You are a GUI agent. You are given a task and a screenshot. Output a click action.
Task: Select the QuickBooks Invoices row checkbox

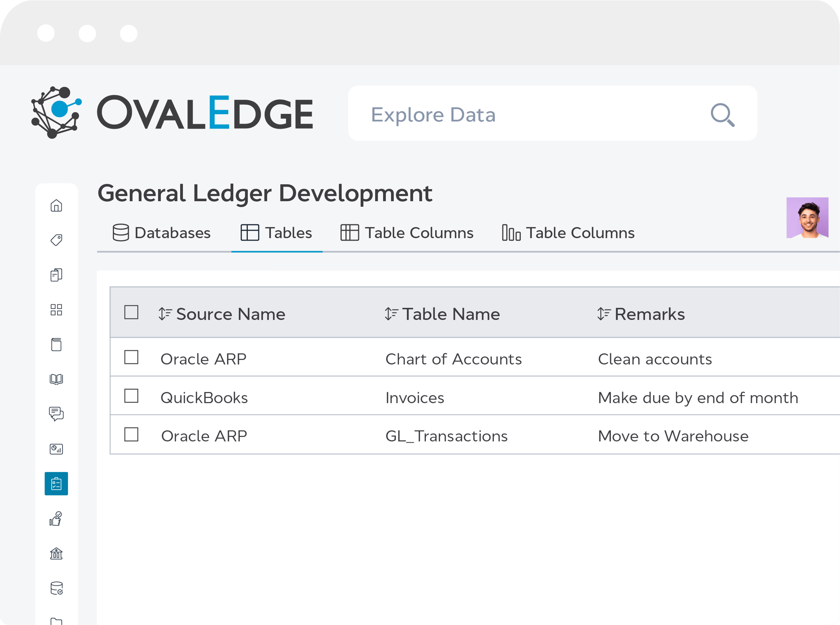[x=131, y=396]
